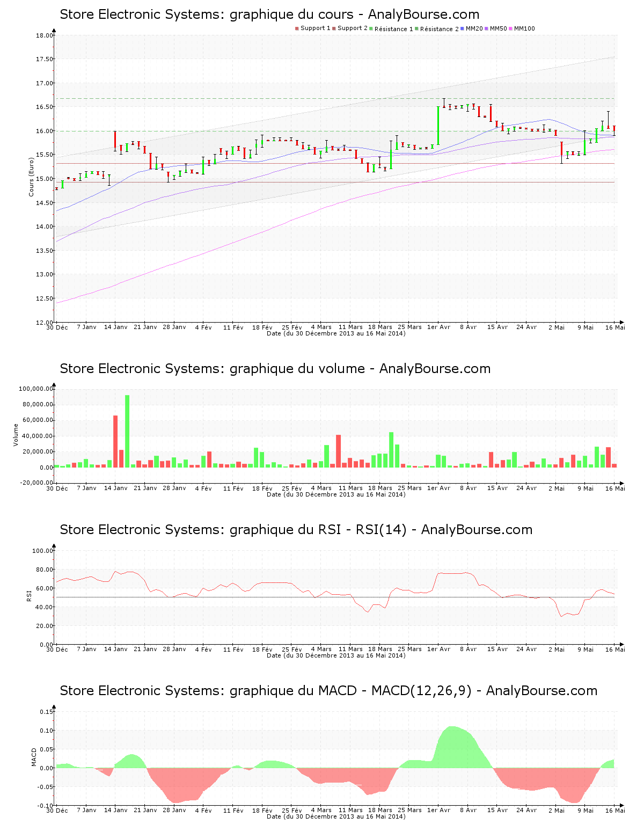Click the 0.15 MACD axis value

click(48, 712)
